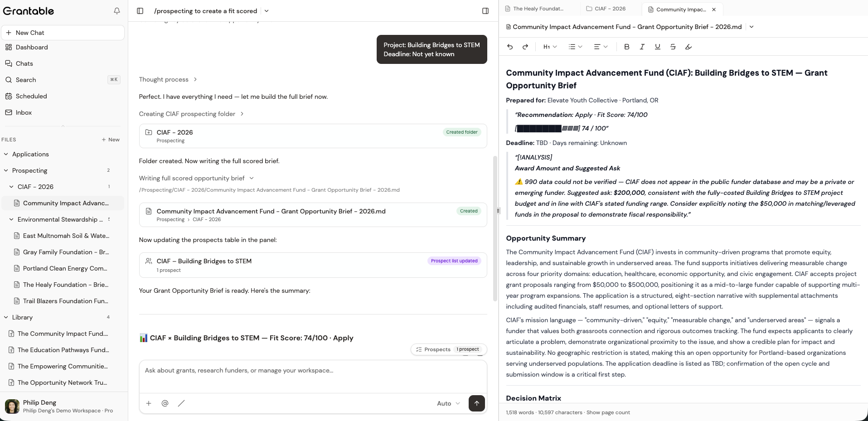
Task: Open document title dropdown chevron
Action: pos(752,27)
